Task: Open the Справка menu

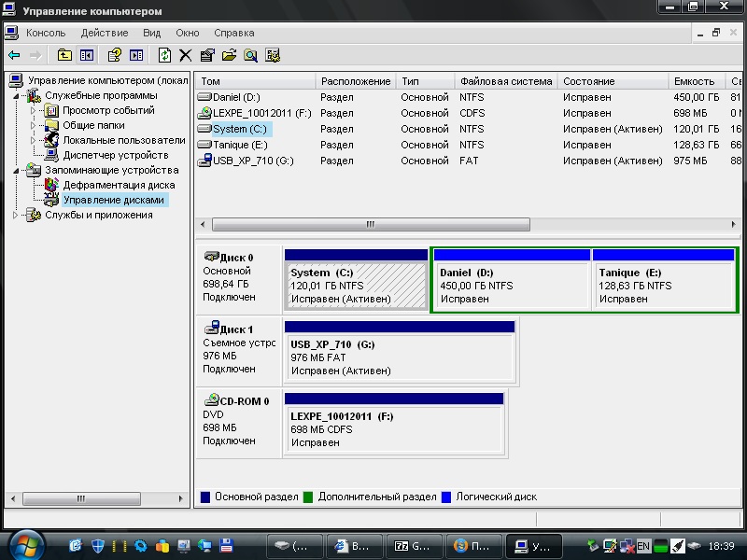Action: pyautogui.click(x=233, y=33)
